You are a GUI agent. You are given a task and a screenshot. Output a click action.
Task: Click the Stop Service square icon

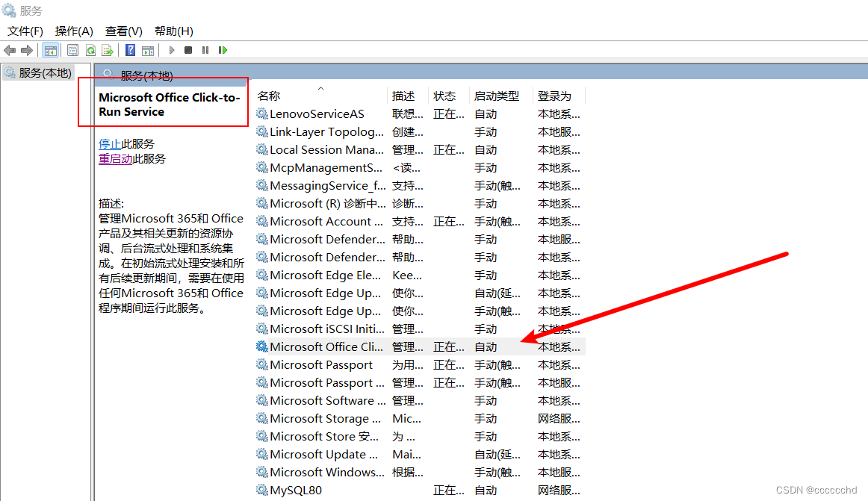click(188, 50)
